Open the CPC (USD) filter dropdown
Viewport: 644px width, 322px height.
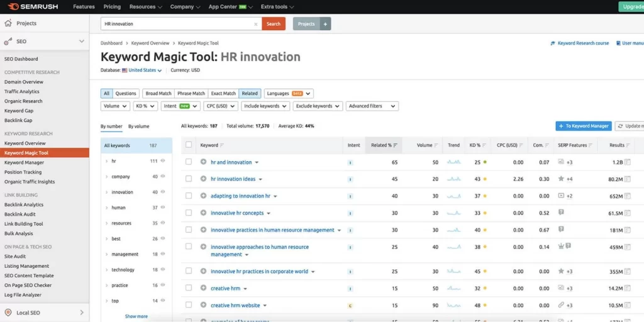221,106
